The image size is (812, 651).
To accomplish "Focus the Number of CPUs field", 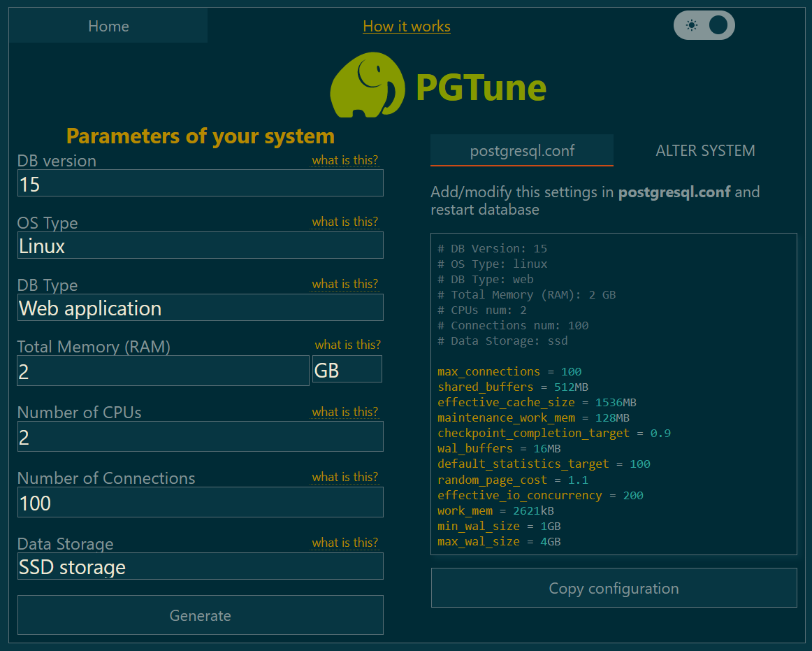I will click(200, 437).
